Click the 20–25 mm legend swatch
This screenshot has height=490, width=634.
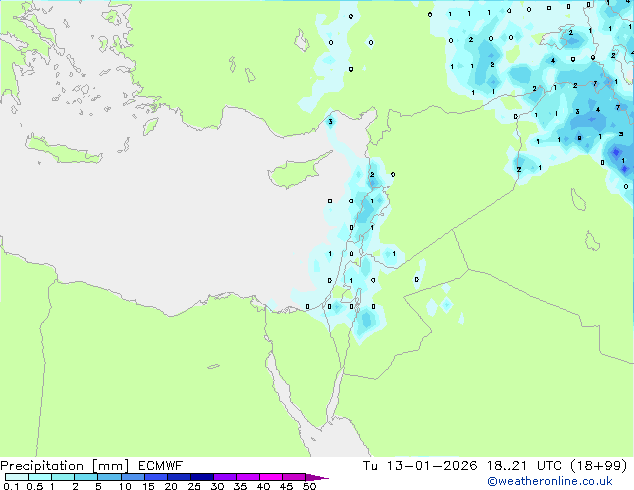(x=178, y=477)
